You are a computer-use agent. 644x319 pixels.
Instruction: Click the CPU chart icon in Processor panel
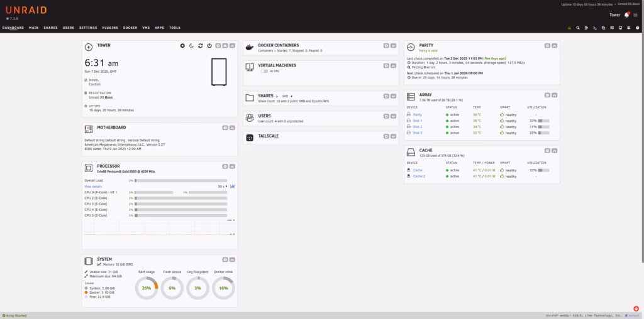point(232,186)
